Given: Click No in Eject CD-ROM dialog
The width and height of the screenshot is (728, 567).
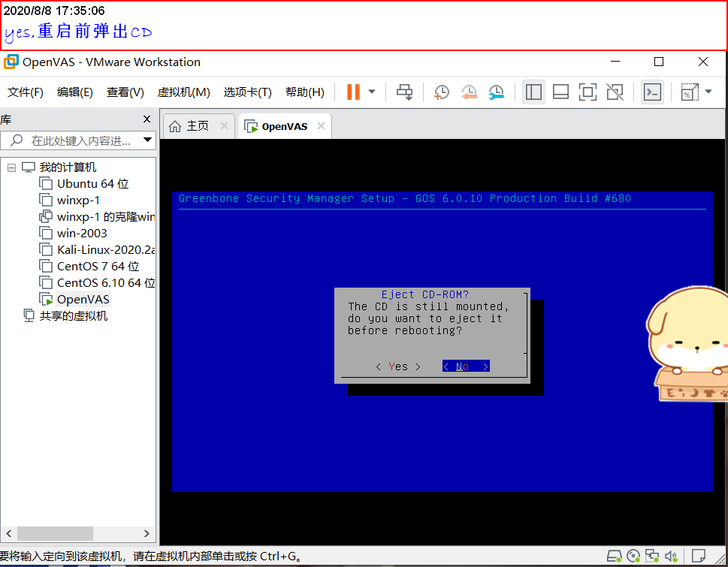Looking at the screenshot, I should point(466,366).
